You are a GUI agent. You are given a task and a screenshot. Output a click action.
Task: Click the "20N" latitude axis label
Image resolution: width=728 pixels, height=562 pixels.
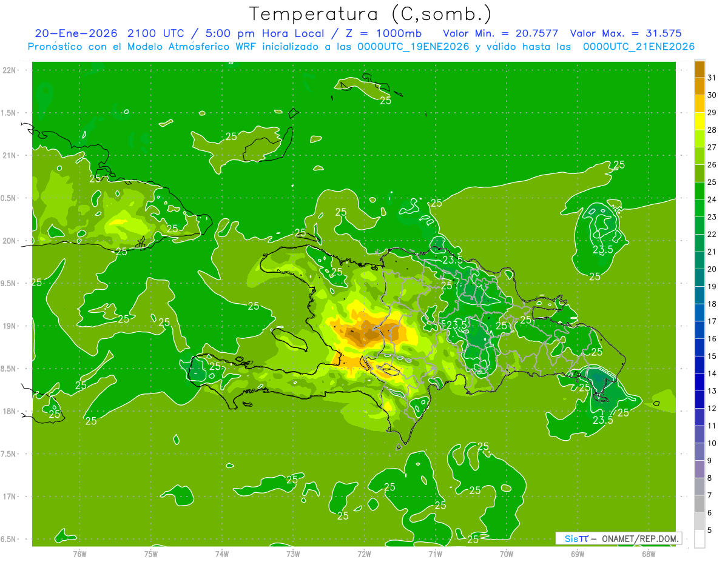(8, 241)
